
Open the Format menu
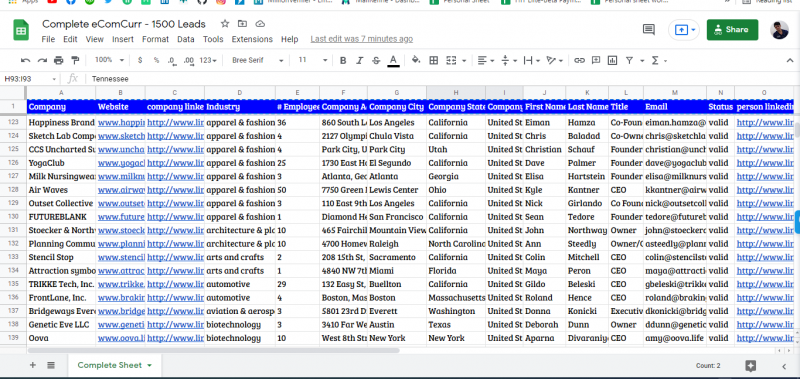(x=155, y=39)
